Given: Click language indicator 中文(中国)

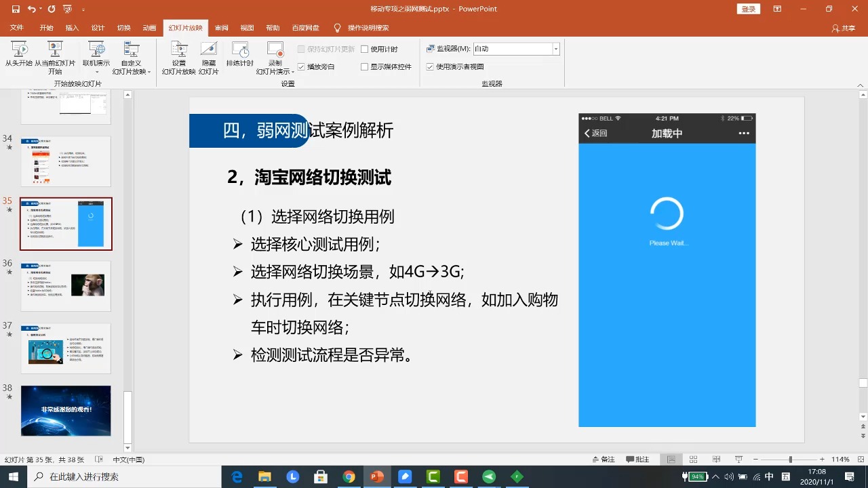Looking at the screenshot, I should coord(129,460).
